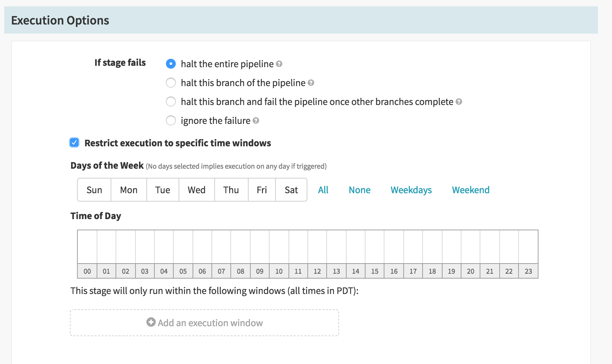Click the All days link
Image resolution: width=612 pixels, height=364 pixels.
323,190
